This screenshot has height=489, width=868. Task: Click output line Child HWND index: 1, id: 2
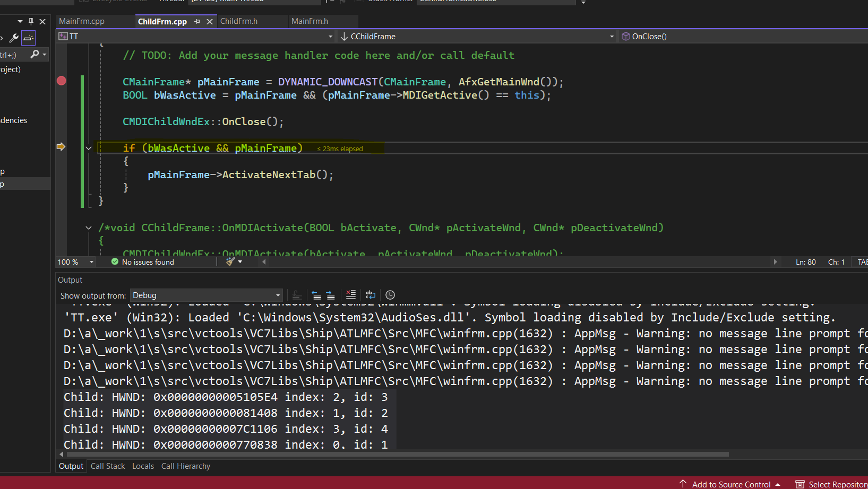point(226,413)
